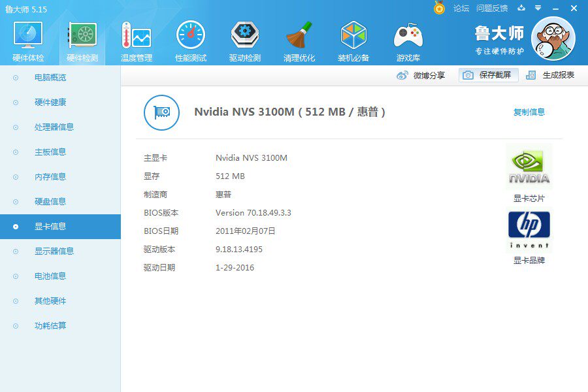Open the 硬件体检 hardware checkup icon
588x392 pixels.
[x=28, y=35]
